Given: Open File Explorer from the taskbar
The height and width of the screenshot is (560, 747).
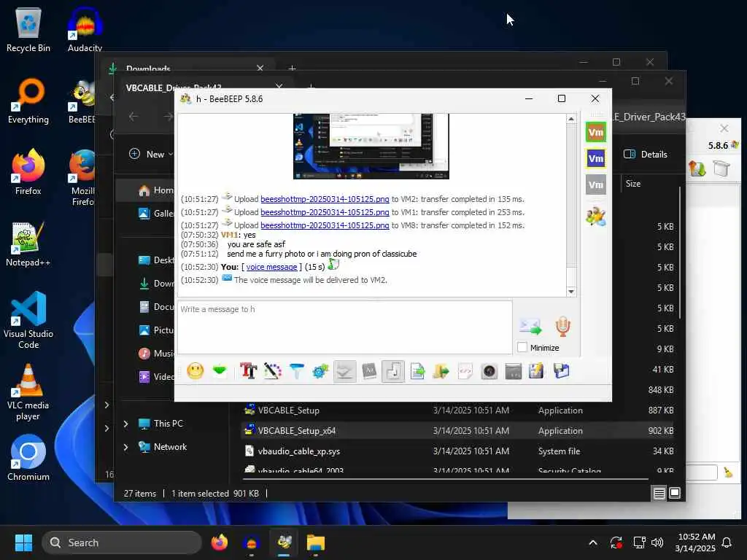Looking at the screenshot, I should [315, 542].
